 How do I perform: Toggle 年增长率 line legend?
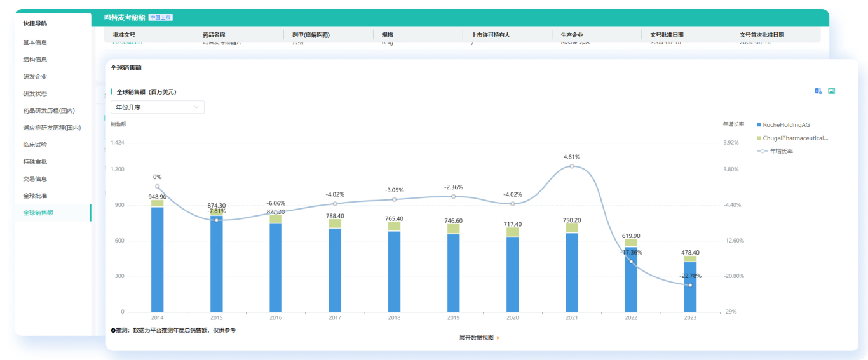775,151
